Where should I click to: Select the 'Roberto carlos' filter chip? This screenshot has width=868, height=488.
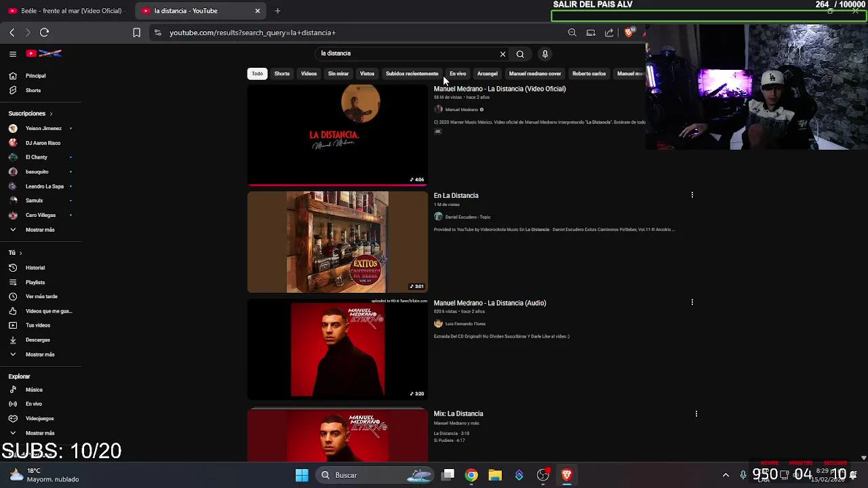tap(589, 73)
